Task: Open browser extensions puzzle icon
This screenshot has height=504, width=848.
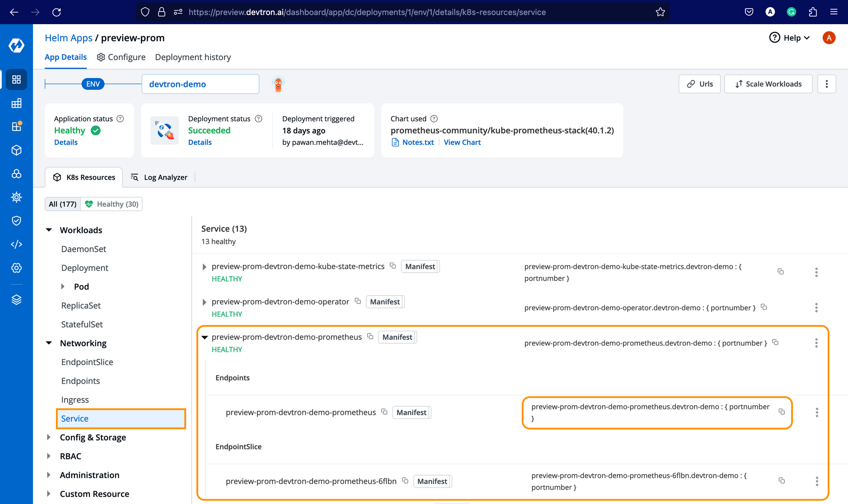Action: tap(813, 12)
